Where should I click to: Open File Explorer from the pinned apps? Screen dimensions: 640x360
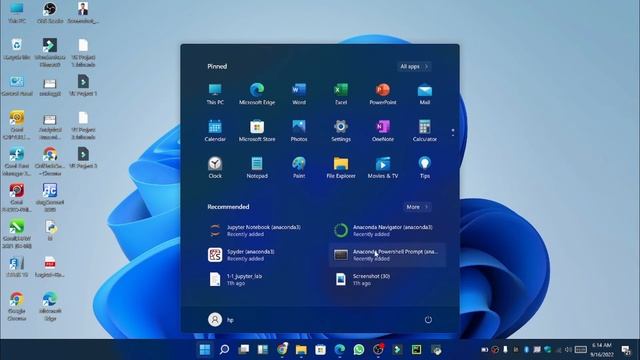point(341,167)
